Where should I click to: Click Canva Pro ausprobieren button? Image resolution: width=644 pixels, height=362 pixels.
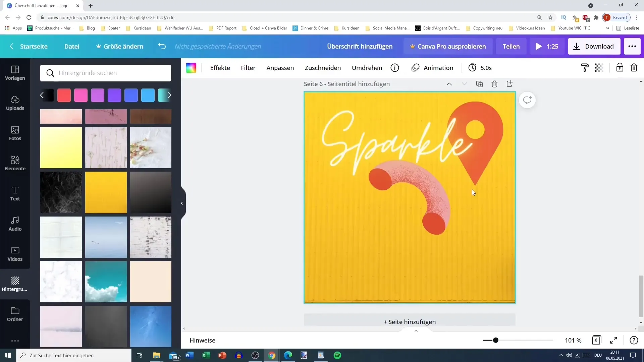coord(448,46)
